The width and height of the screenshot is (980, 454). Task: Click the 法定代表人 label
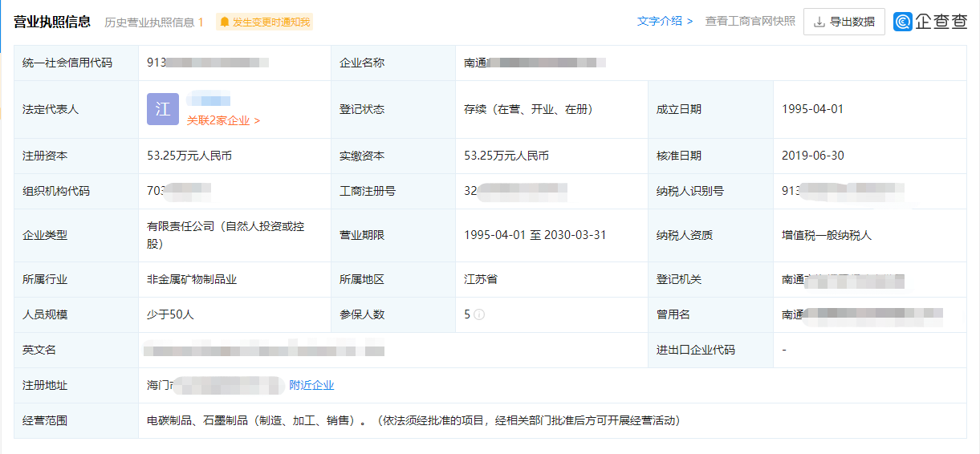(51, 109)
